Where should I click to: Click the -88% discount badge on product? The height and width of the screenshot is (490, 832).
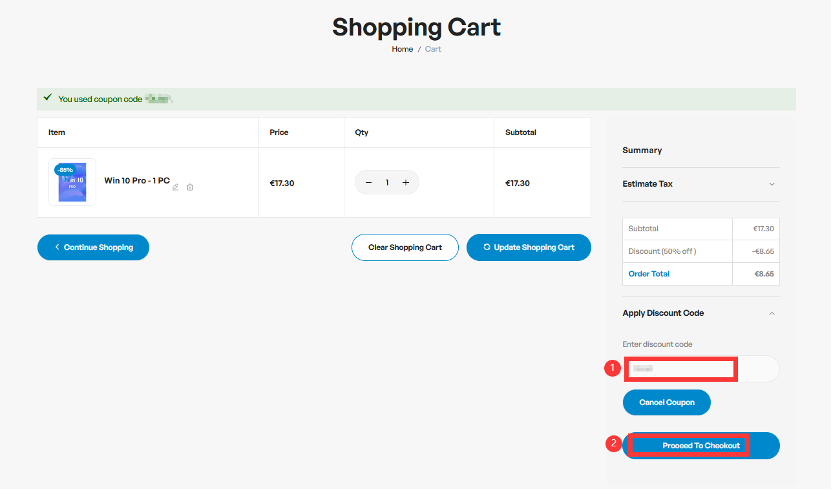[x=64, y=169]
